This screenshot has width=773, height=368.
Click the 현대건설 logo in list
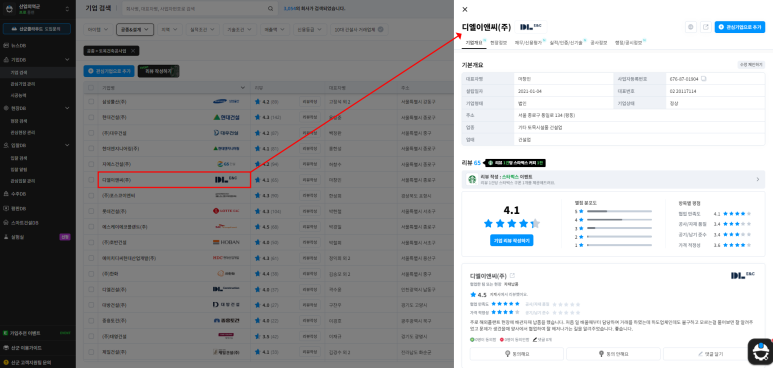point(226,117)
